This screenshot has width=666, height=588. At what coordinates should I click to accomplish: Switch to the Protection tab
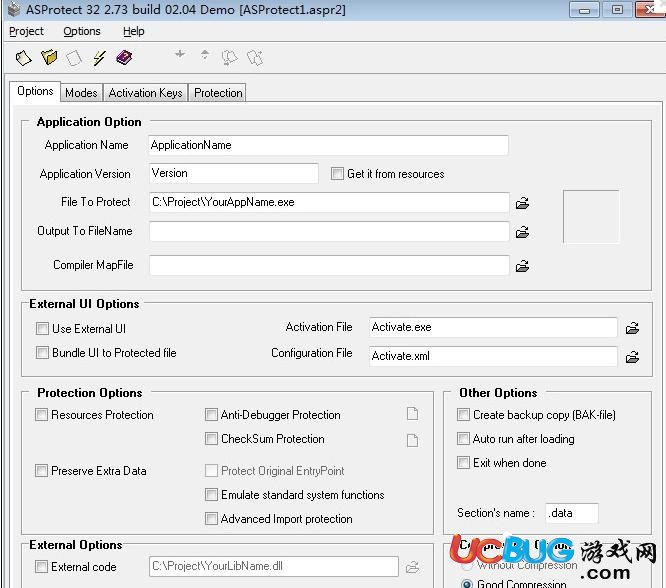[x=218, y=93]
